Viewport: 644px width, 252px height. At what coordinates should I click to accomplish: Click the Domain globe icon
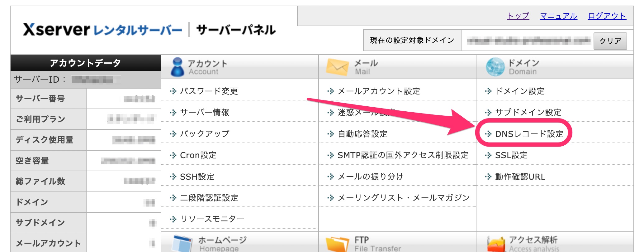click(x=495, y=67)
